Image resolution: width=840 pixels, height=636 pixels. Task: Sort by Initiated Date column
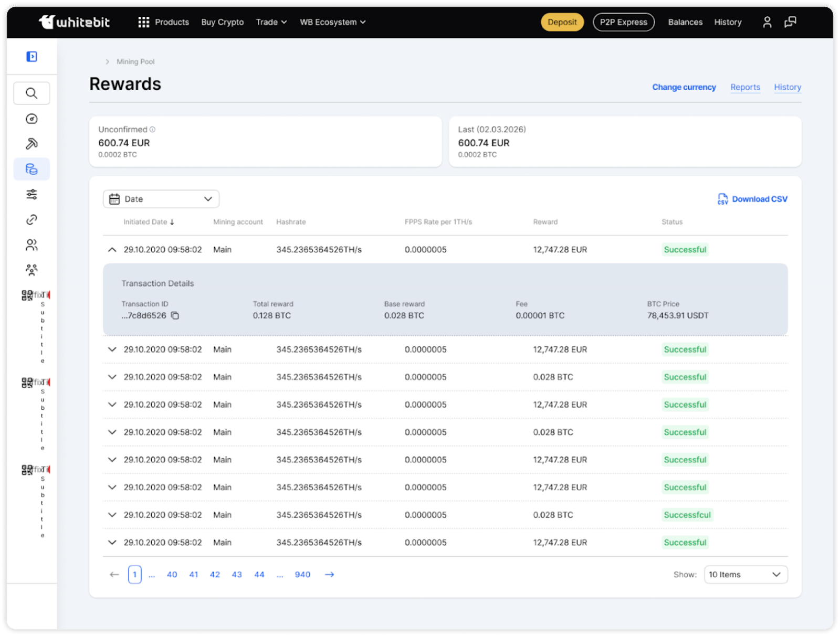(x=149, y=222)
